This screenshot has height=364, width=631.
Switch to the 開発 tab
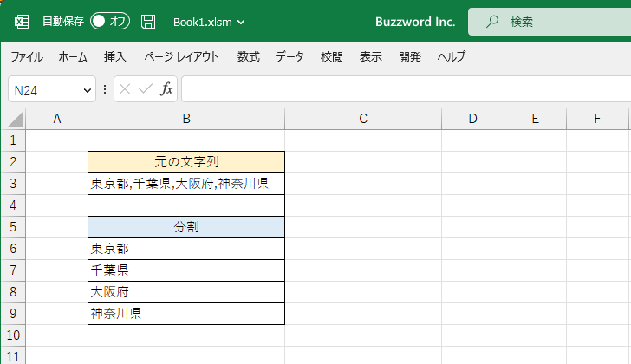(x=410, y=56)
